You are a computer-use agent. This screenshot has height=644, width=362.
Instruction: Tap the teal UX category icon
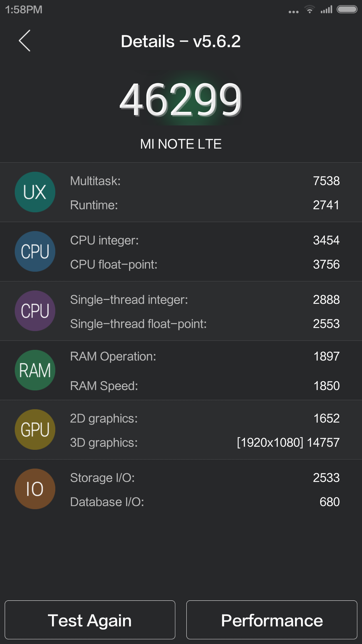pos(35,192)
